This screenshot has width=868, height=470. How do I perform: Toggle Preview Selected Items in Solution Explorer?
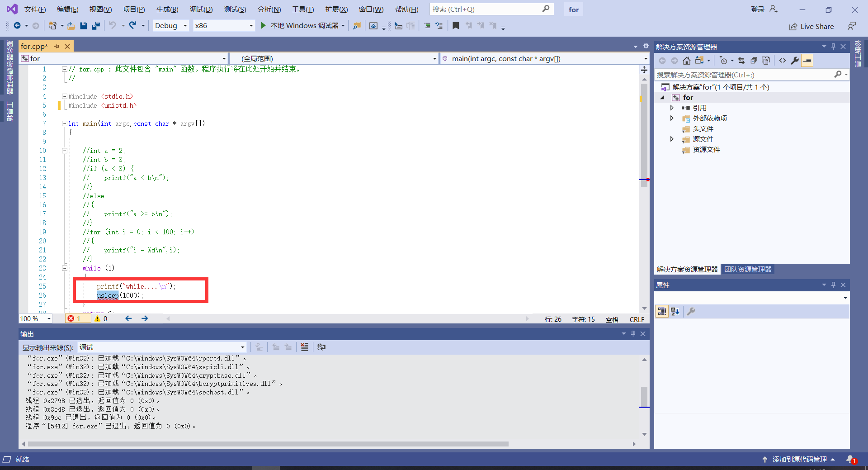point(807,61)
